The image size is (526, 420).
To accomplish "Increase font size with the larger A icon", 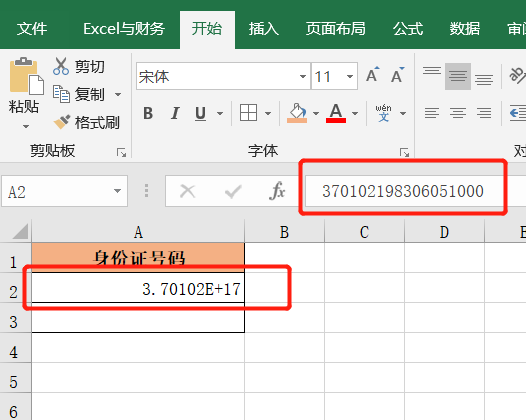I will tap(372, 75).
